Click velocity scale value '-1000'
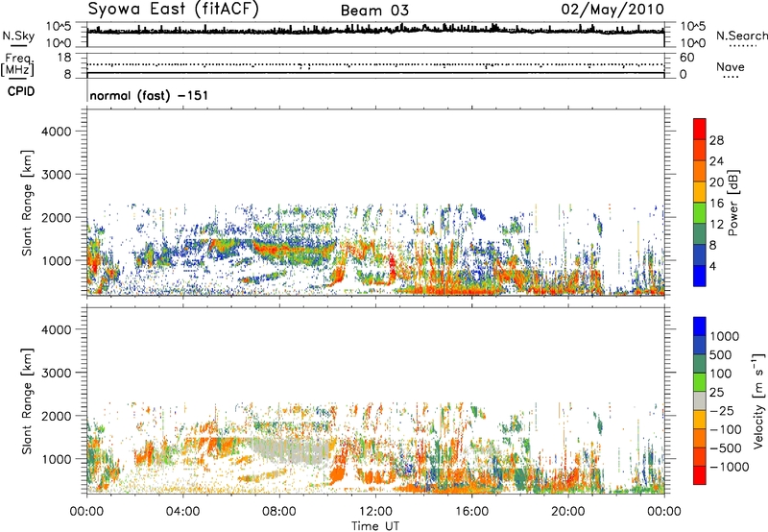 [x=729, y=467]
